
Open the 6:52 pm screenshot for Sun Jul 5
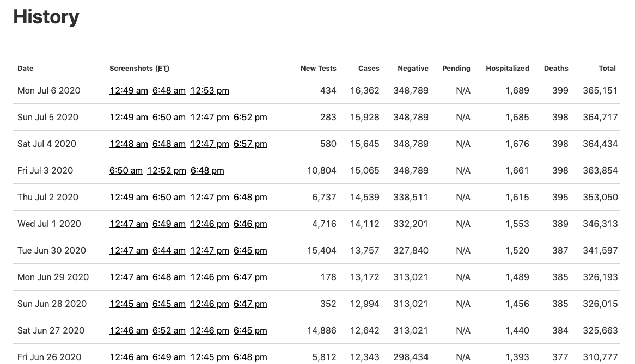(x=251, y=118)
